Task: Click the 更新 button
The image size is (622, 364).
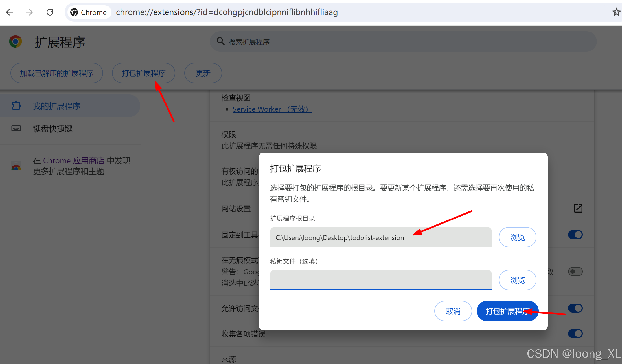Action: point(203,73)
